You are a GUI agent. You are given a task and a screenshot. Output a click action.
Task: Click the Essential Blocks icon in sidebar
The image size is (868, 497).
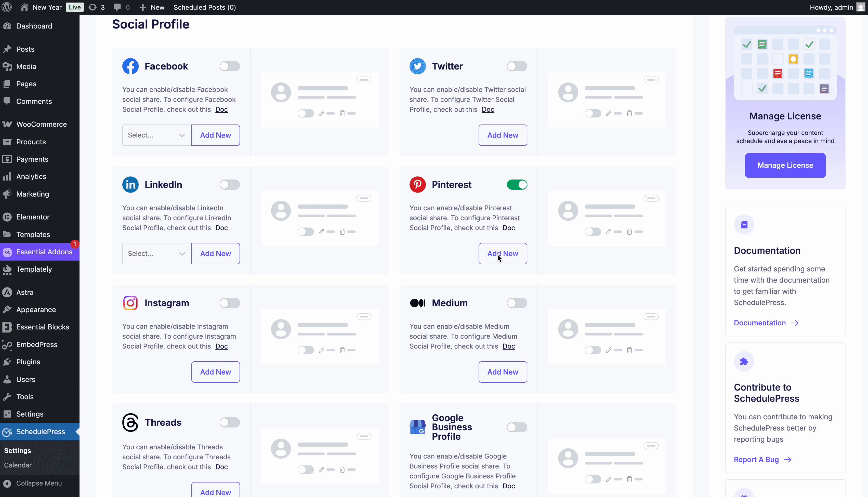point(7,327)
